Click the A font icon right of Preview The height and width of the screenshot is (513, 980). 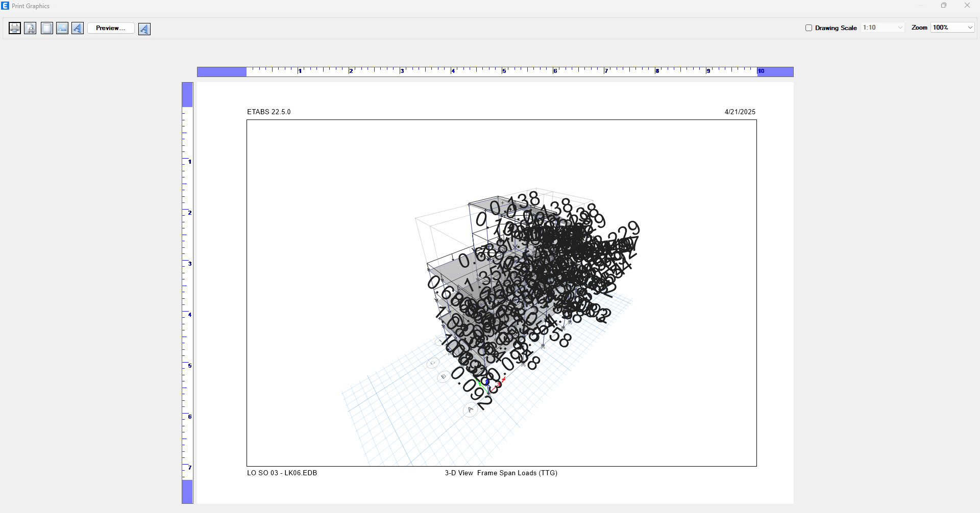click(x=144, y=29)
